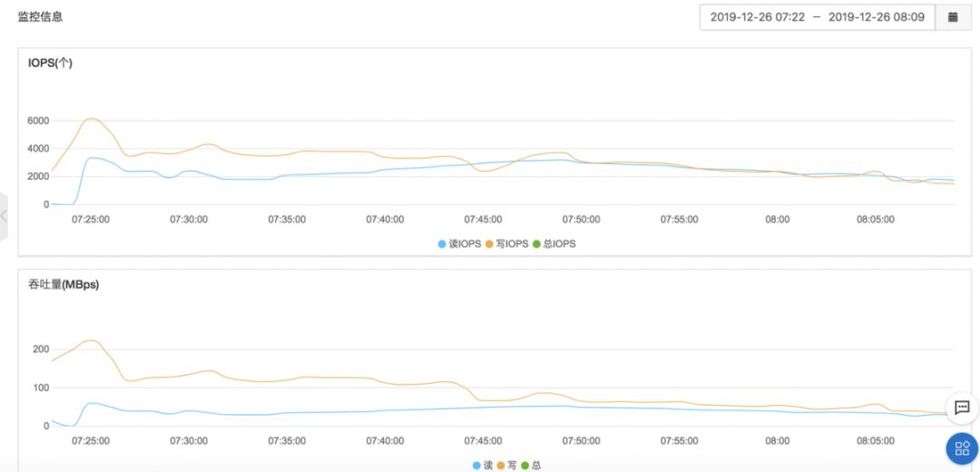Viewport: 980px width, 472px height.
Task: Open the chat feedback floating icon
Action: [x=962, y=408]
